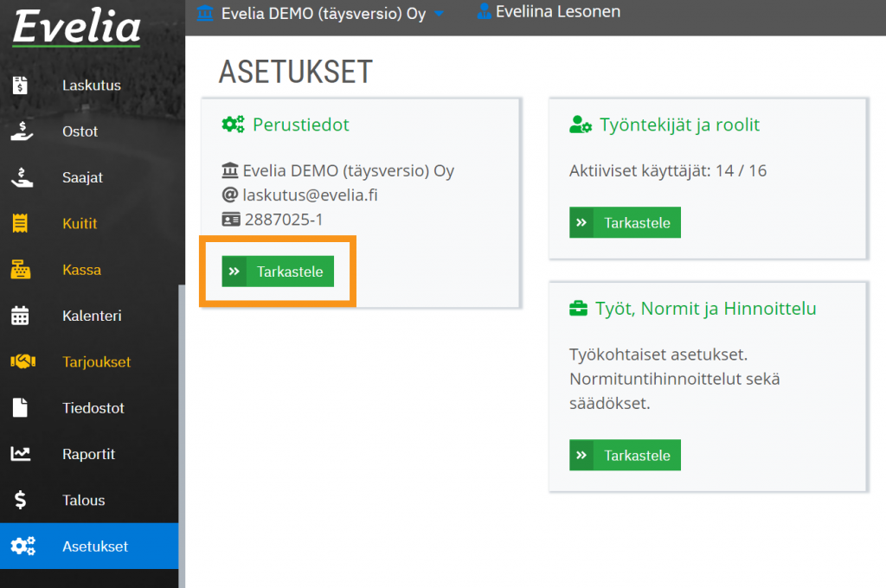Viewport: 886px width, 588px height.
Task: Open Tarjoukset section
Action: tap(89, 361)
